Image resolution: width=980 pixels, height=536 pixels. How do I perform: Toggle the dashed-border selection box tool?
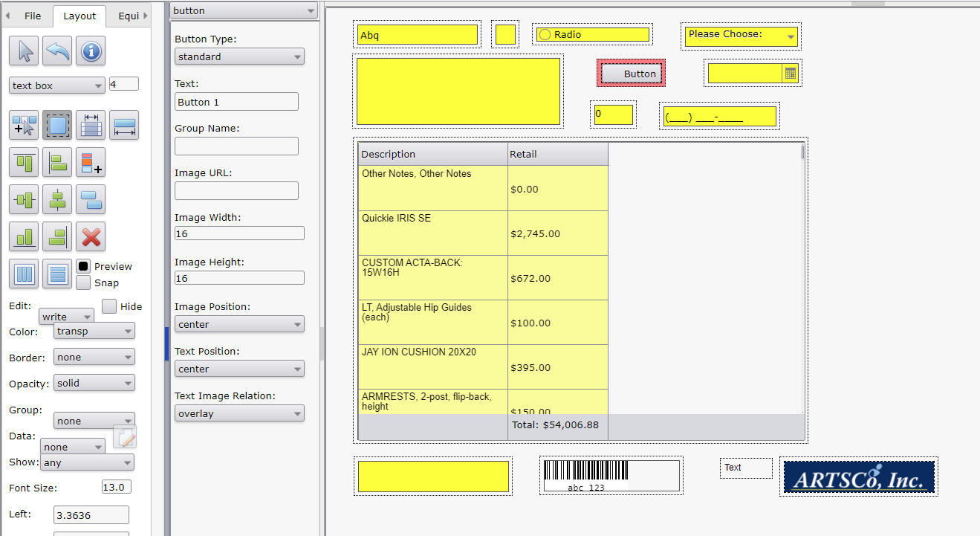[57, 125]
